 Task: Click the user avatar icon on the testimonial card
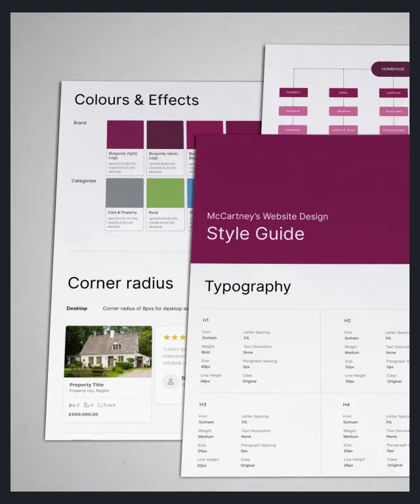point(171,381)
